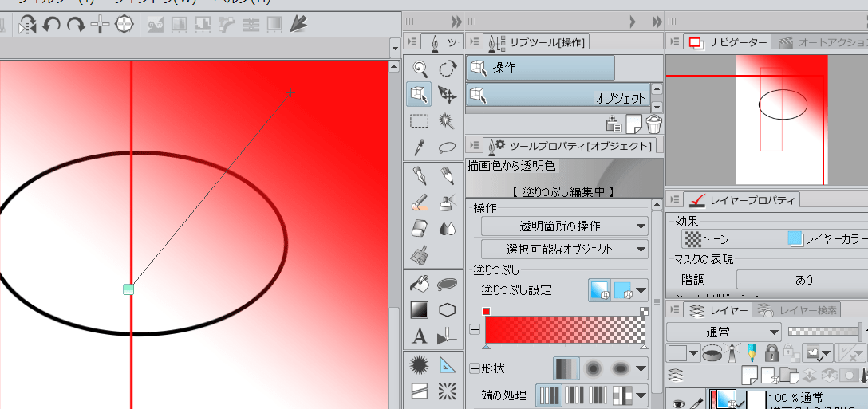The width and height of the screenshot is (868, 409).
Task: Choose linear gradient shape in 形状
Action: 566,368
